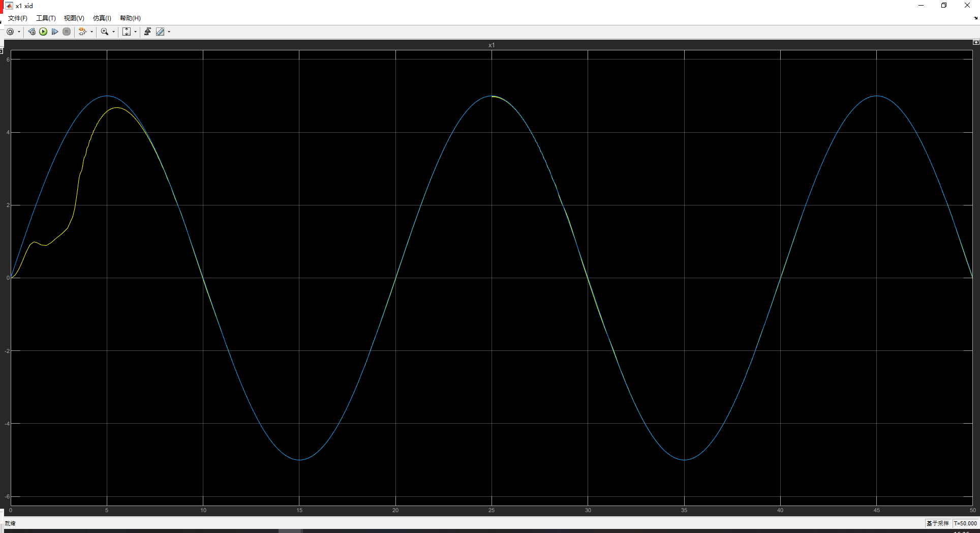The width and height of the screenshot is (980, 533).
Task: Open the 文件(F) menu
Action: (x=18, y=18)
